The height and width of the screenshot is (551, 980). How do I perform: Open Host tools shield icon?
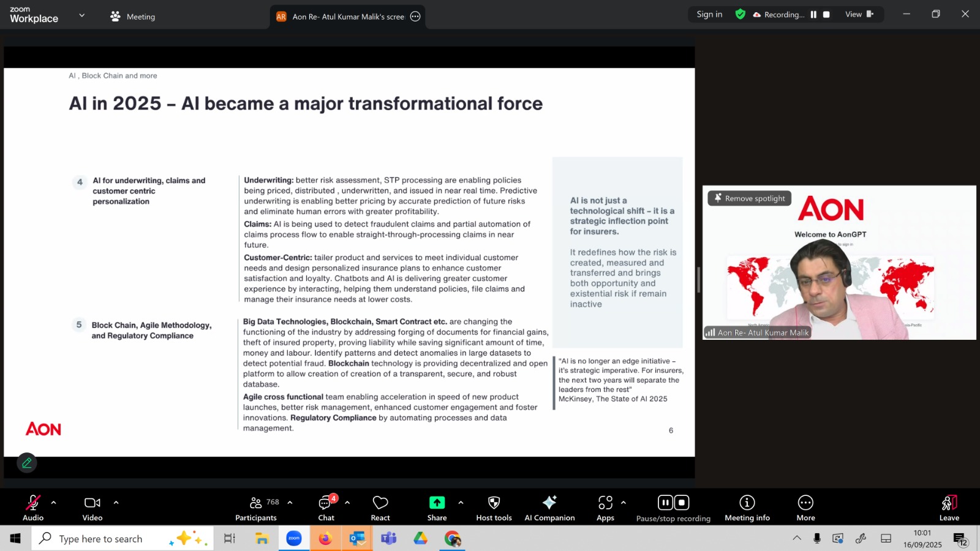pyautogui.click(x=494, y=508)
